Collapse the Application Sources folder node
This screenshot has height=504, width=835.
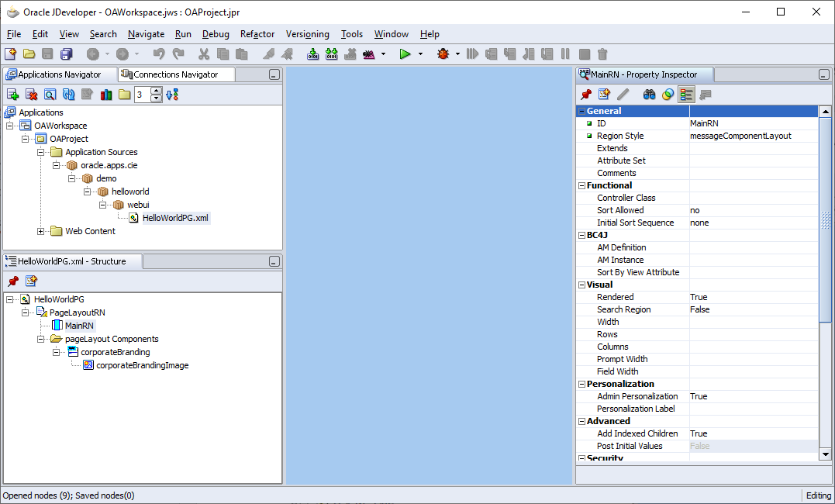click(40, 152)
